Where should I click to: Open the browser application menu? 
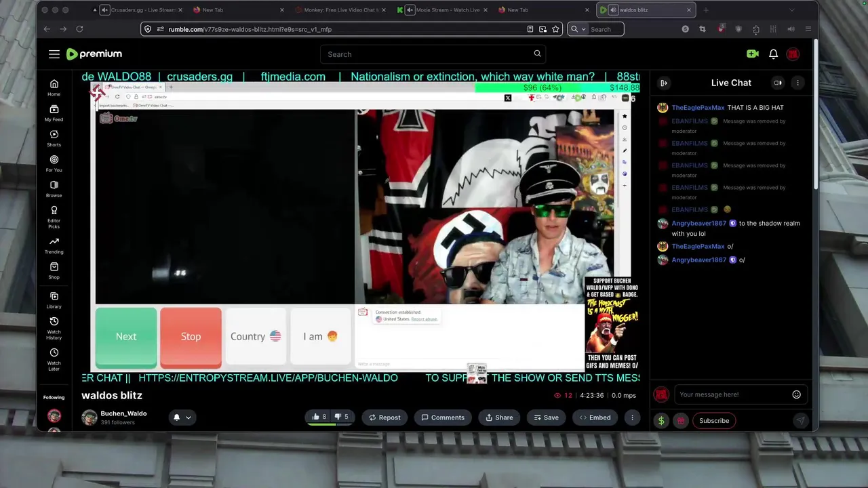click(808, 29)
